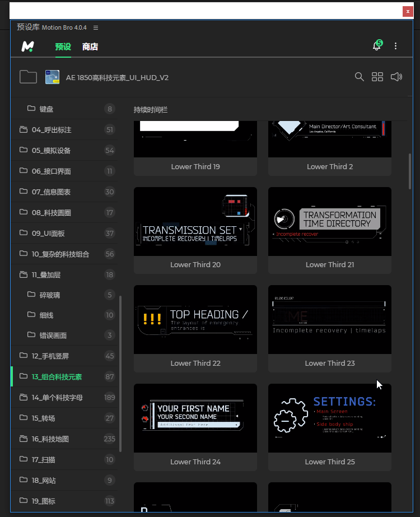Collapse the 11_叠加层 folder
The image size is (420, 517).
coord(64,274)
